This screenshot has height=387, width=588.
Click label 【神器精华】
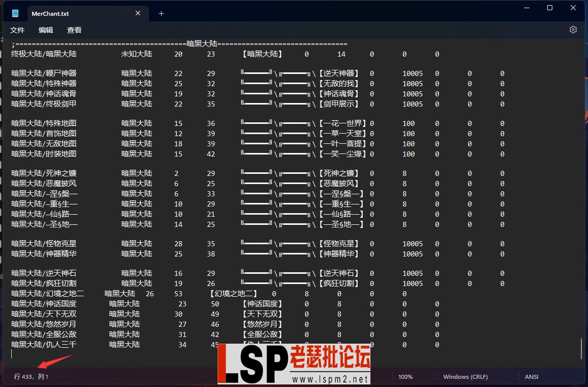[339, 254]
